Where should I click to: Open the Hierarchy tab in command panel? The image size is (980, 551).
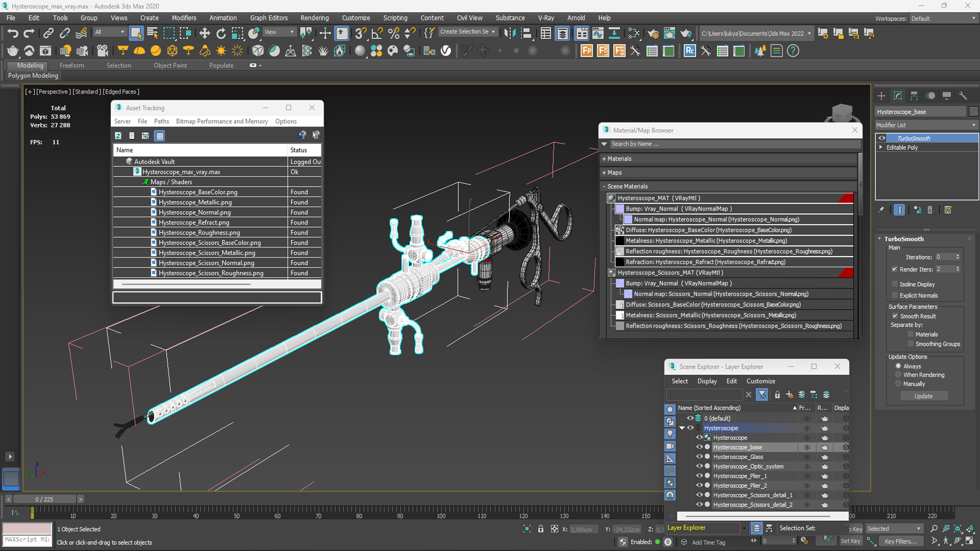914,96
